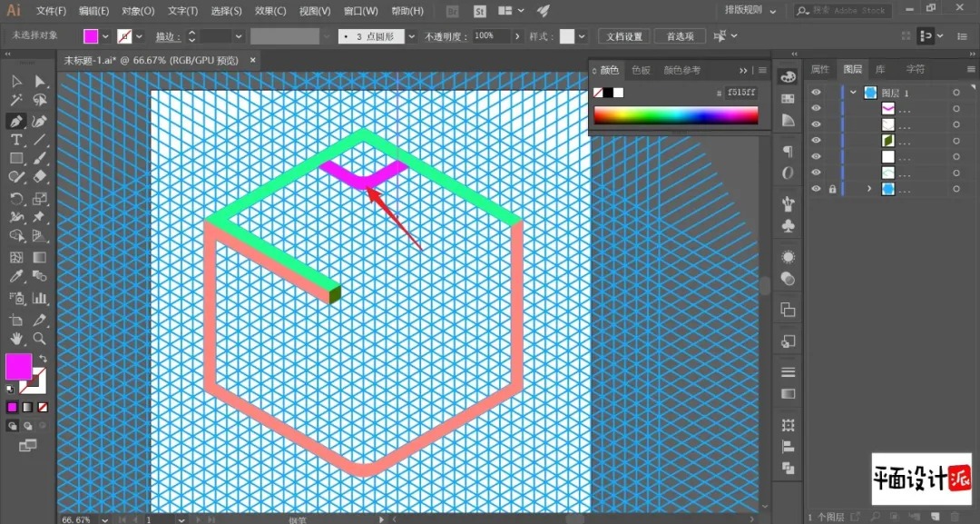This screenshot has width=980, height=524.
Task: Open the 3 点圆形 brush dropdown
Action: (411, 37)
